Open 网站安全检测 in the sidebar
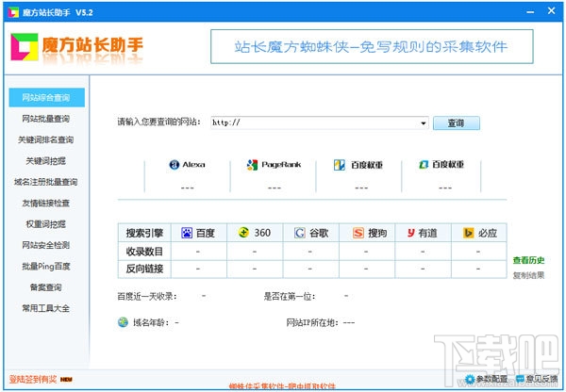Image resolution: width=566 pixels, height=392 pixels. [46, 245]
